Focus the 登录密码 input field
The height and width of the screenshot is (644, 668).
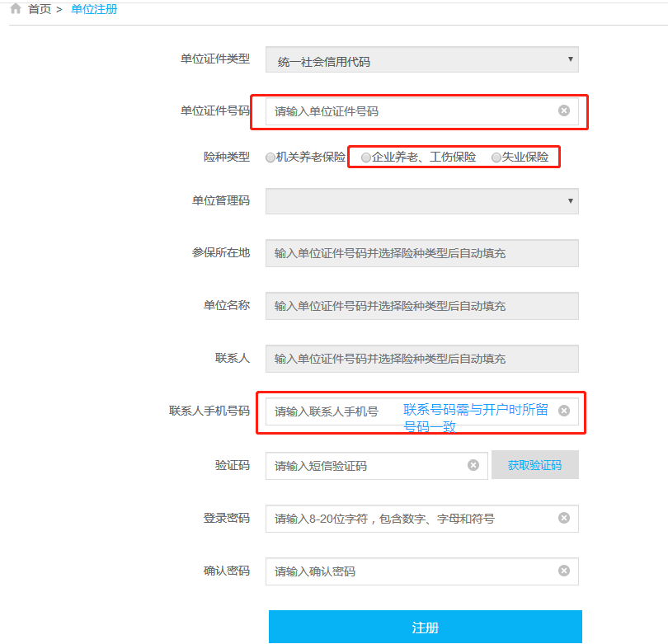point(421,519)
